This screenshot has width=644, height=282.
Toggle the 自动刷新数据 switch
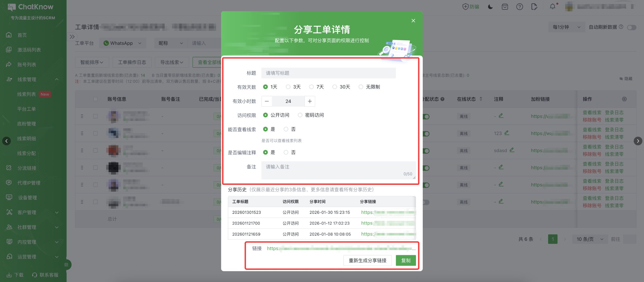pyautogui.click(x=632, y=27)
